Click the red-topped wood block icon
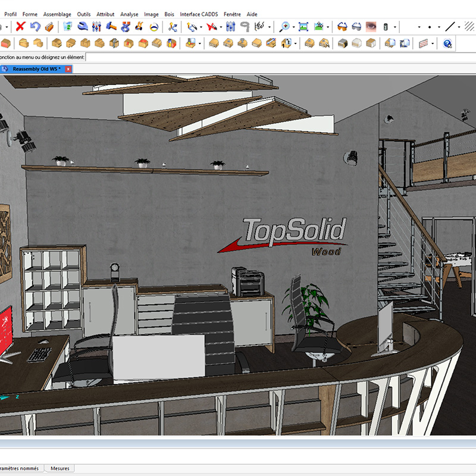The width and height of the screenshot is (476, 476). [143, 43]
